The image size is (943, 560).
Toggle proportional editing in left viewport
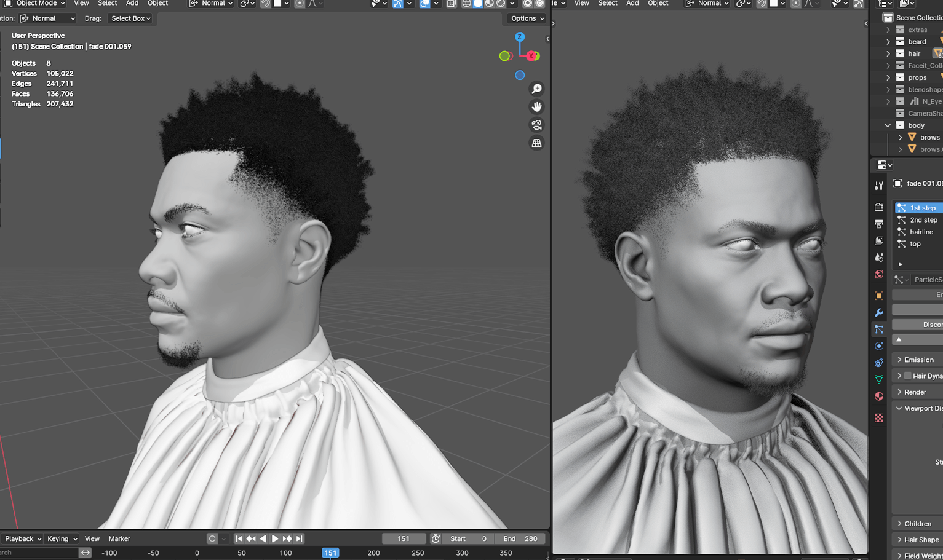click(x=300, y=4)
